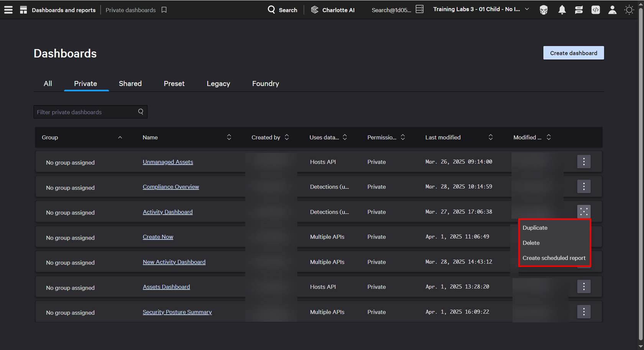Open the global Search
The width and height of the screenshot is (644, 350).
click(283, 10)
